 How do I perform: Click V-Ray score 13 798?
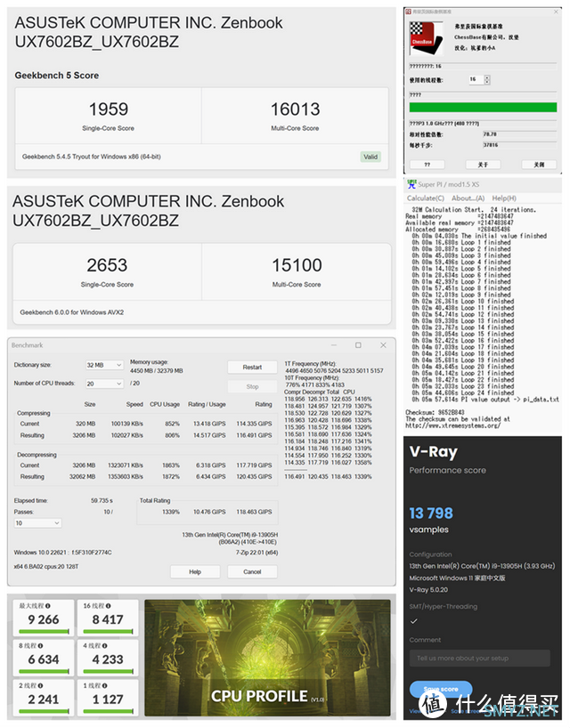(431, 513)
